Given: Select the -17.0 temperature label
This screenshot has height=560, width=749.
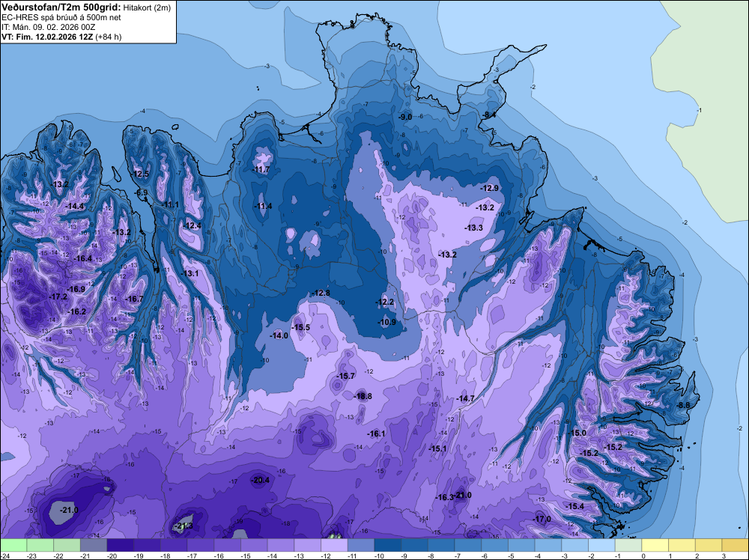Looking at the screenshot, I should tap(542, 520).
